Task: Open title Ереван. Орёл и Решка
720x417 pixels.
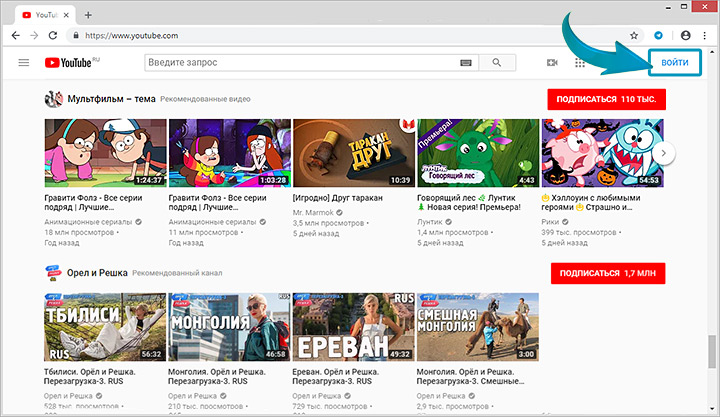Action: pos(336,377)
